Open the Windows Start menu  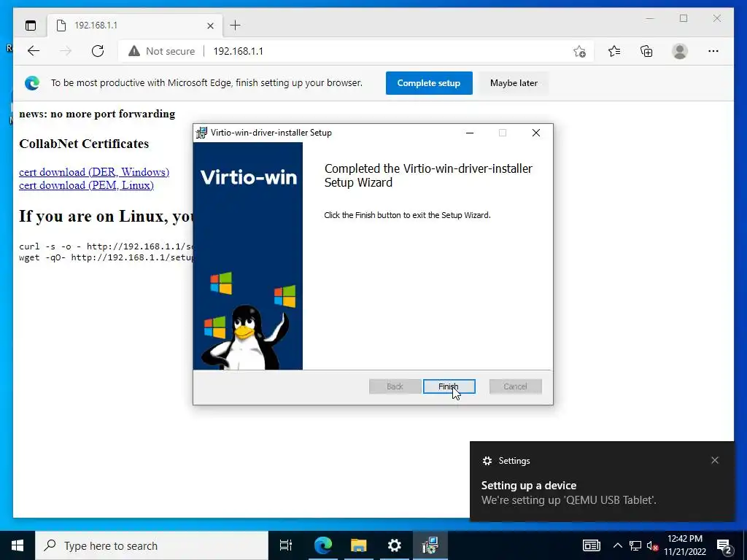coord(18,545)
